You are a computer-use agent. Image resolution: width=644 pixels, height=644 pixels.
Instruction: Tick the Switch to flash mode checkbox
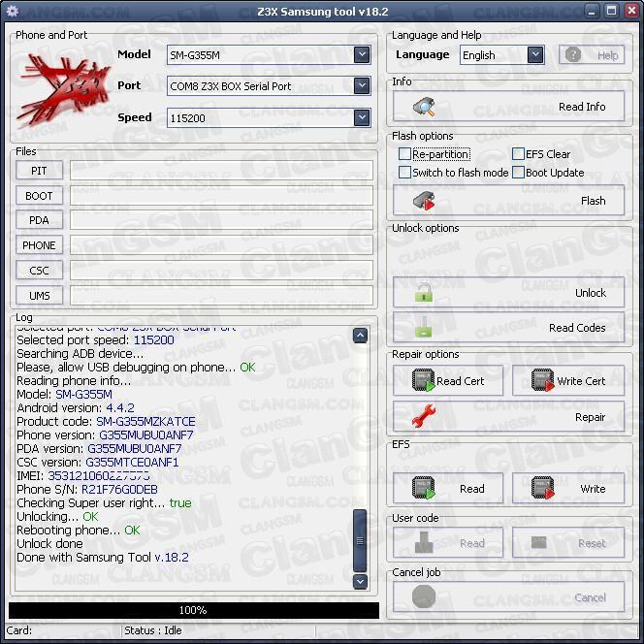(404, 172)
